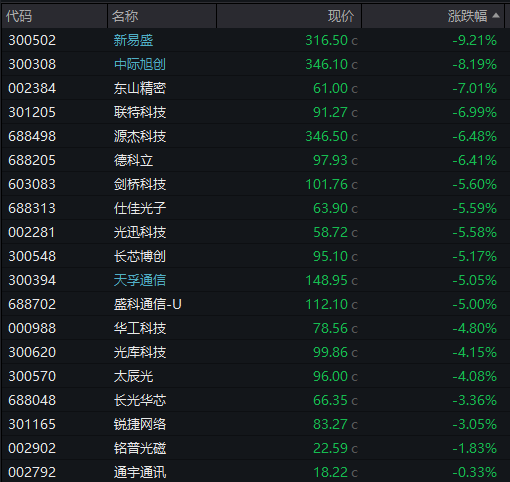Image resolution: width=510 pixels, height=482 pixels.
Task: Select stock code 002792
Action: click(x=32, y=472)
